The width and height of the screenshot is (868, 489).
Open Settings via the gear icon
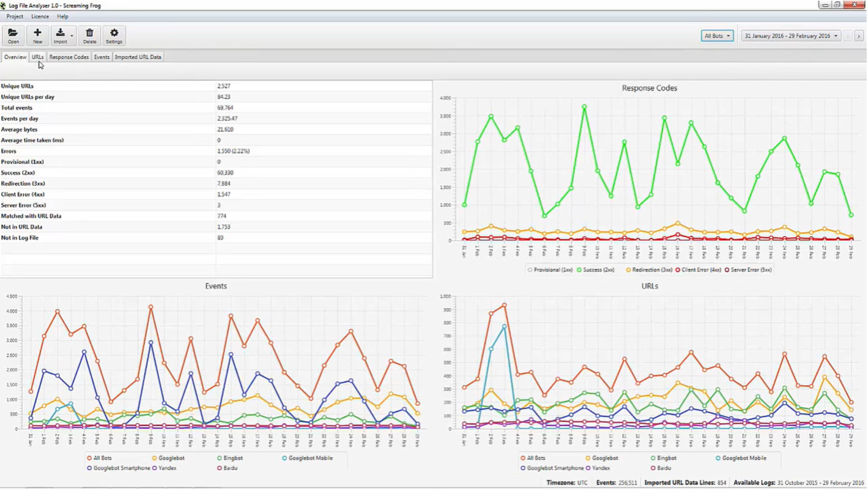tap(114, 35)
